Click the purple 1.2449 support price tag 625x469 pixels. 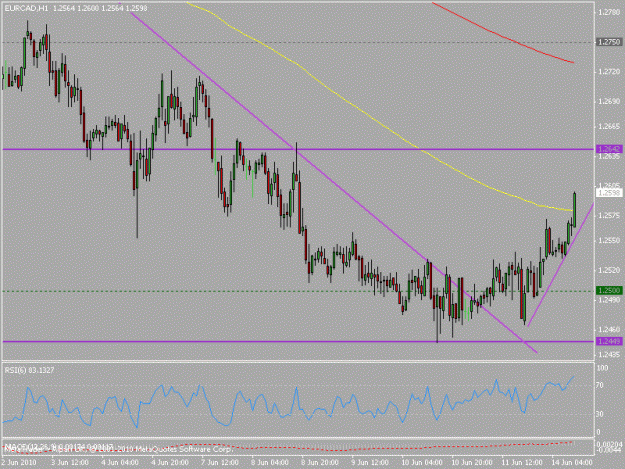(609, 341)
